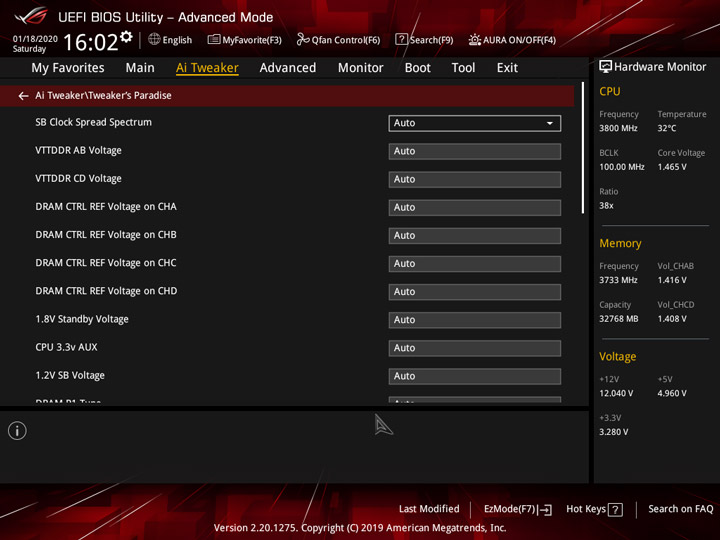This screenshot has height=540, width=720.
Task: Open MyFavorite(F3) list icon
Action: [x=214, y=39]
